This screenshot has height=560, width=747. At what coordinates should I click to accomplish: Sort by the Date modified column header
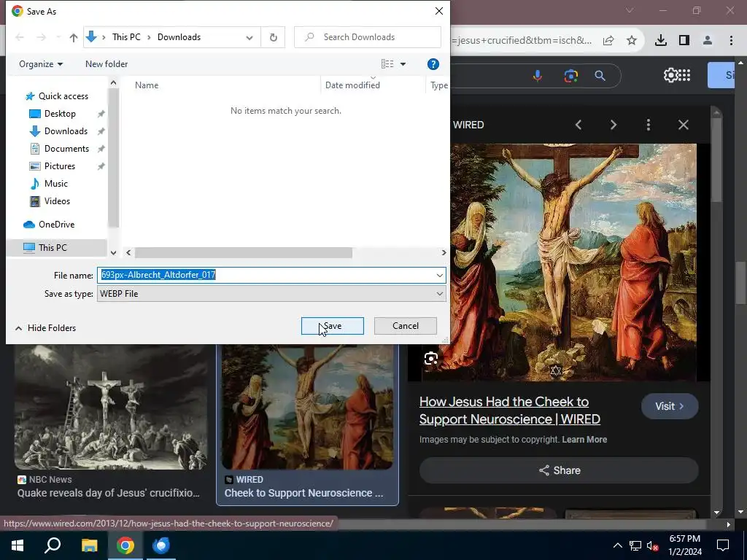coord(352,85)
